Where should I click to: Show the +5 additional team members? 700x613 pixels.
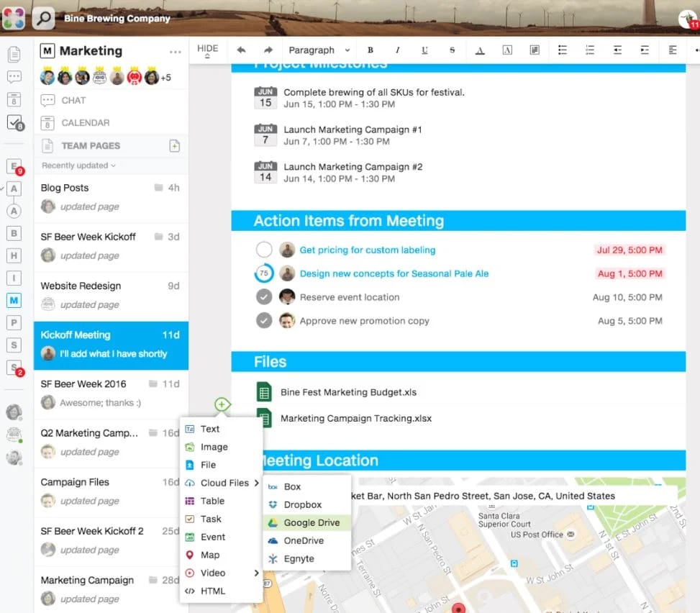tap(166, 78)
